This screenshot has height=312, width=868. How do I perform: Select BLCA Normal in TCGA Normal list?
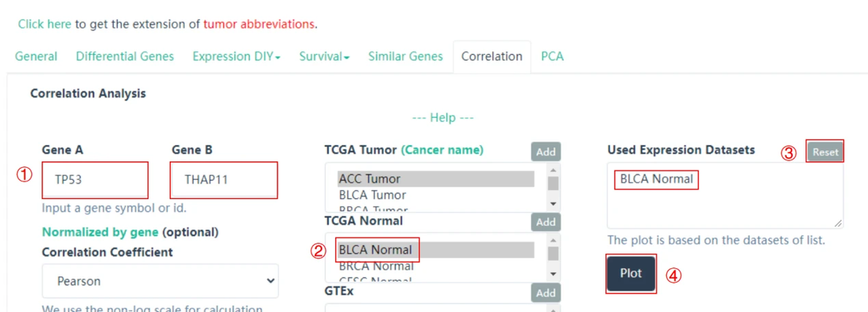tap(435, 250)
